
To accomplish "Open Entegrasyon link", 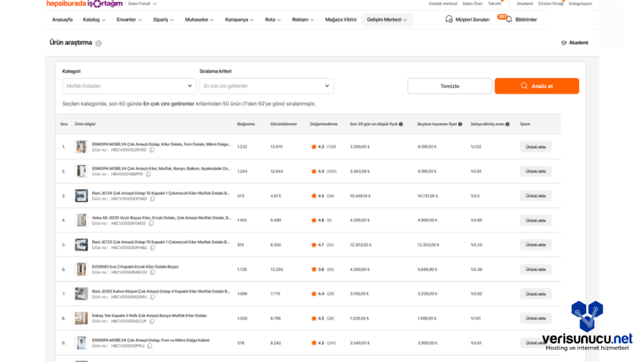I will tap(580, 4).
